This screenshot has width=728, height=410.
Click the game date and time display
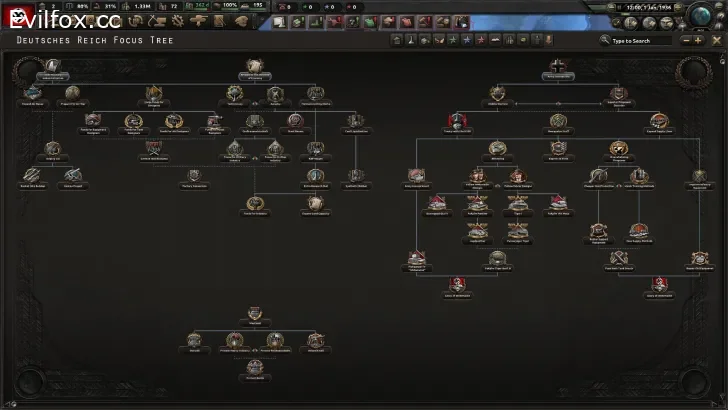650,6
